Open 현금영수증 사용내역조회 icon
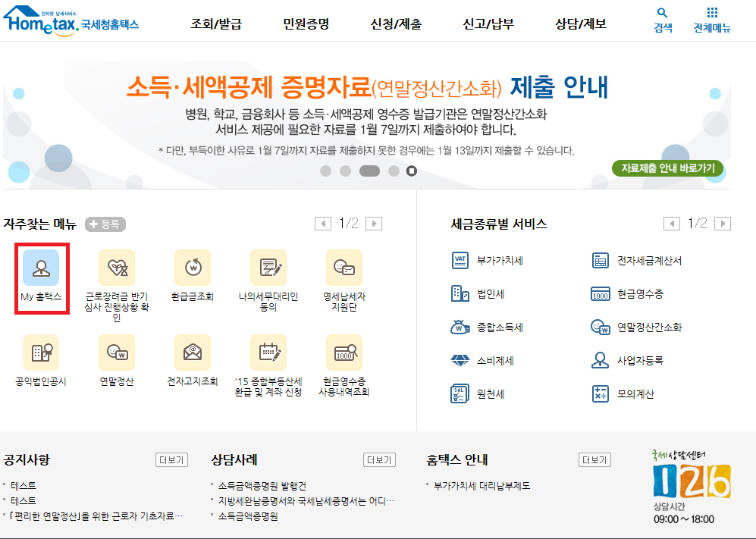This screenshot has height=539, width=756. click(x=344, y=353)
